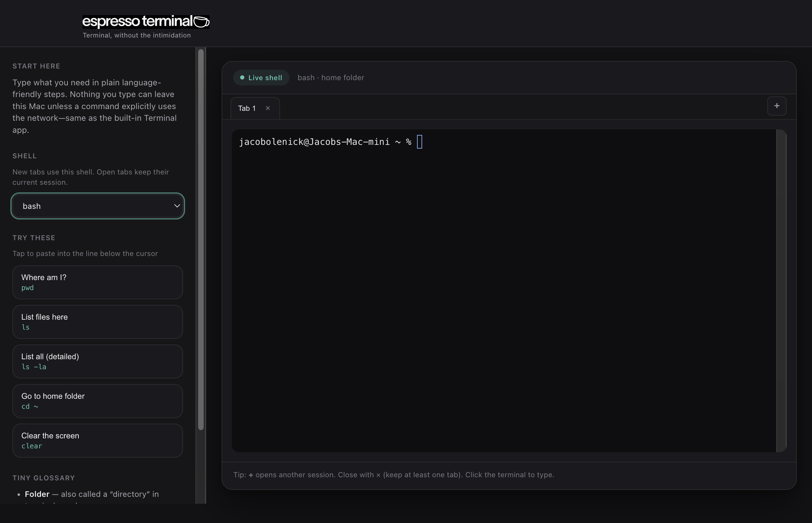Paste the "List files here" ls command
The image size is (812, 523).
pyautogui.click(x=97, y=322)
